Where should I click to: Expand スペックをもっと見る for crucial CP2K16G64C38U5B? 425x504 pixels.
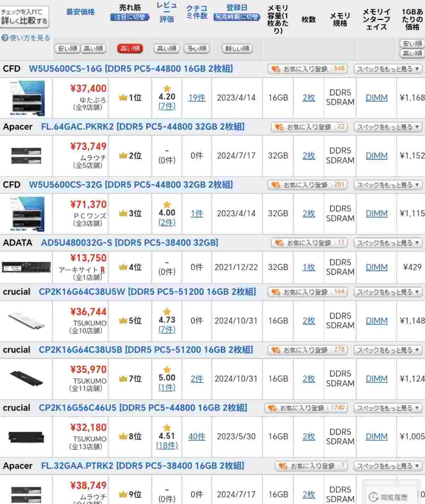[x=388, y=350]
